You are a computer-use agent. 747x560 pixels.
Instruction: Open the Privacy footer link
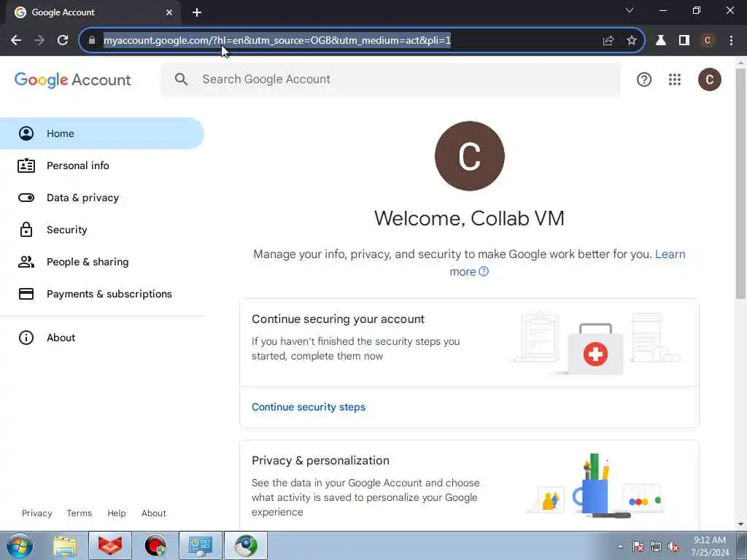36,513
